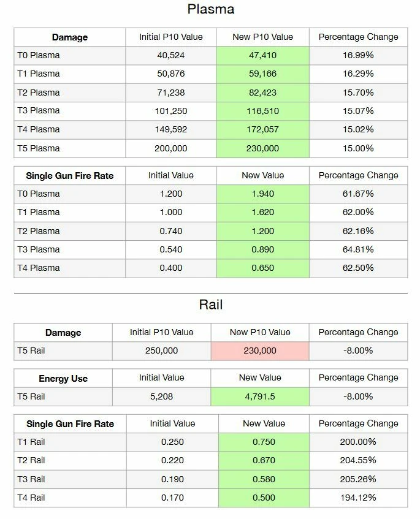Click the red-highlighted T5 Rail damage cell
The width and height of the screenshot is (420, 519).
(260, 350)
